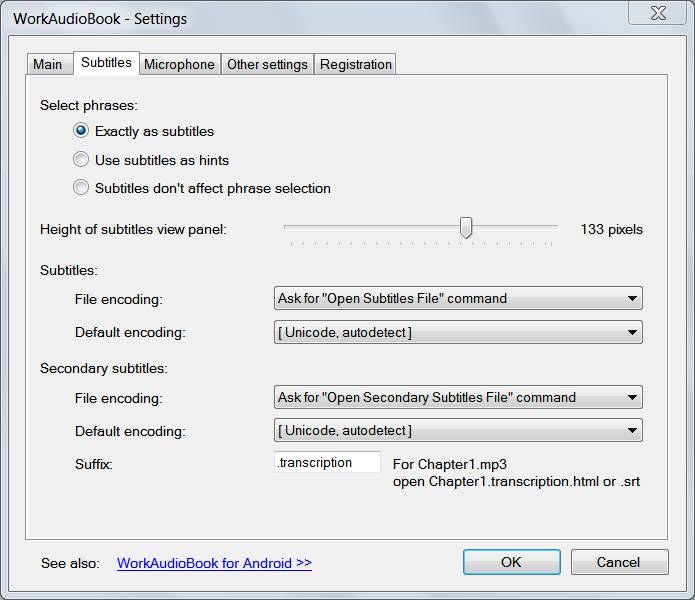The width and height of the screenshot is (695, 600).
Task: Open the Microphone tab
Action: pos(179,64)
